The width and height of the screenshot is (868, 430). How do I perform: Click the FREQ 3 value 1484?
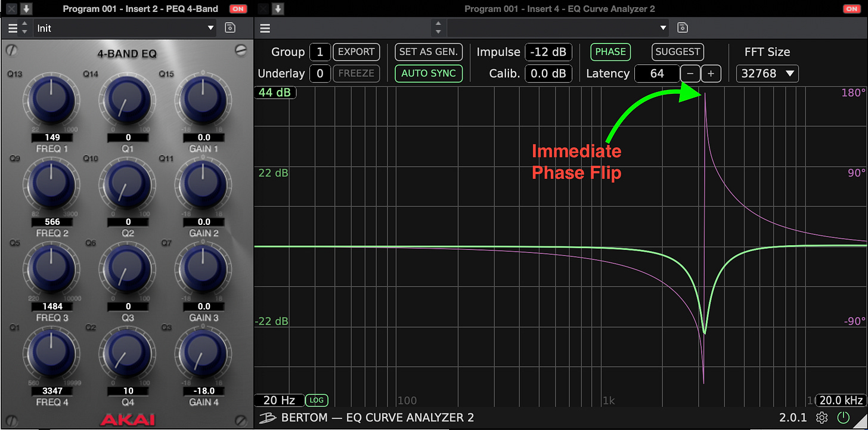(x=52, y=307)
